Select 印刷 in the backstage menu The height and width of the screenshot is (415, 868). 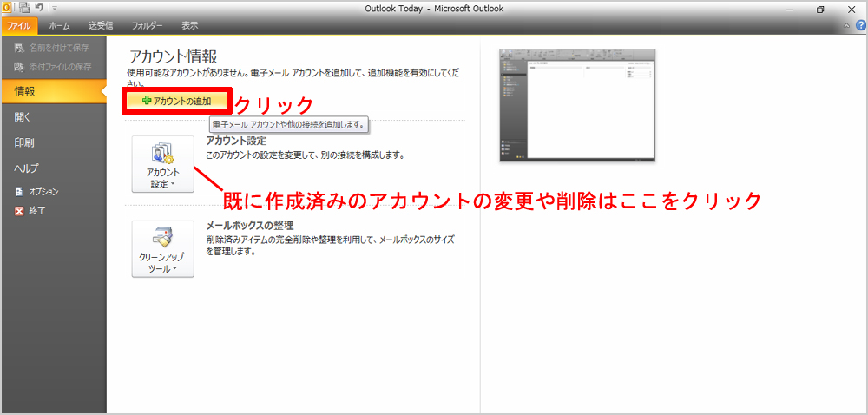point(24,142)
